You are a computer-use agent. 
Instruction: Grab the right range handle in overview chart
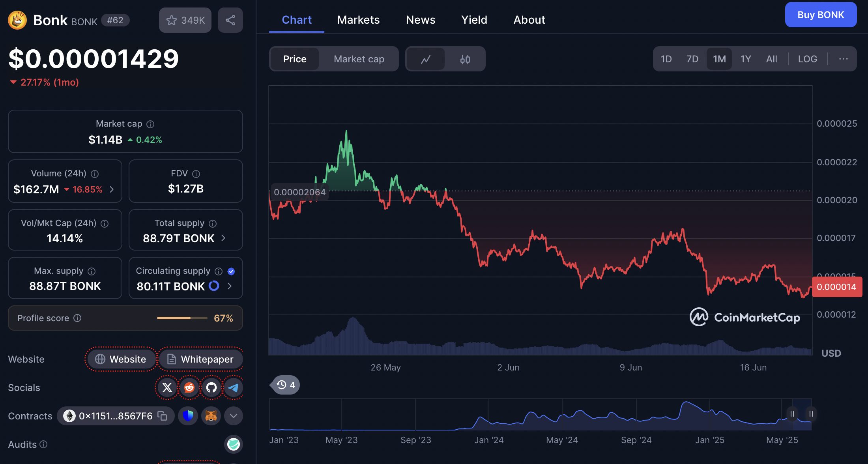[x=811, y=414]
